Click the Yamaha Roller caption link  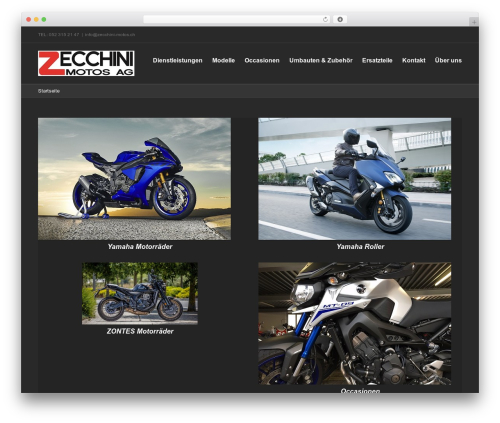click(x=360, y=247)
